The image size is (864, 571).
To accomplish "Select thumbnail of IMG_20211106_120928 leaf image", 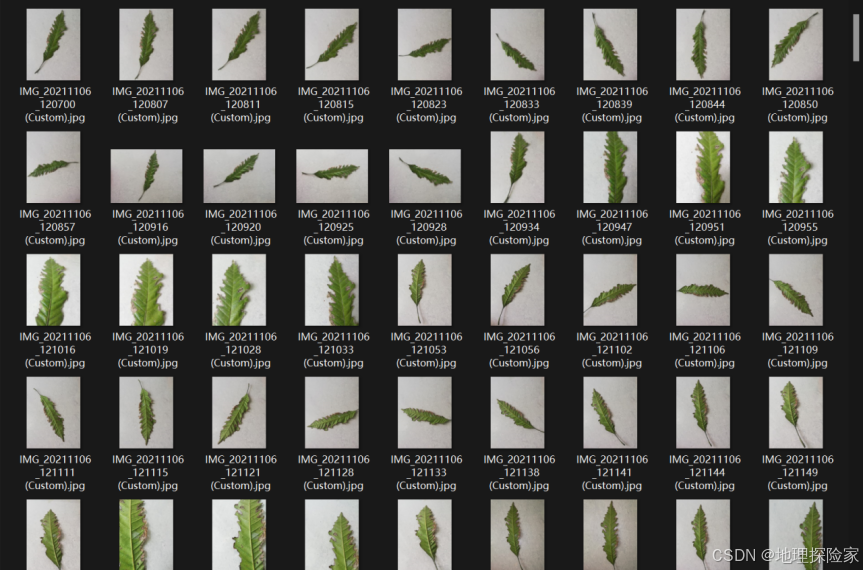I will click(x=425, y=176).
